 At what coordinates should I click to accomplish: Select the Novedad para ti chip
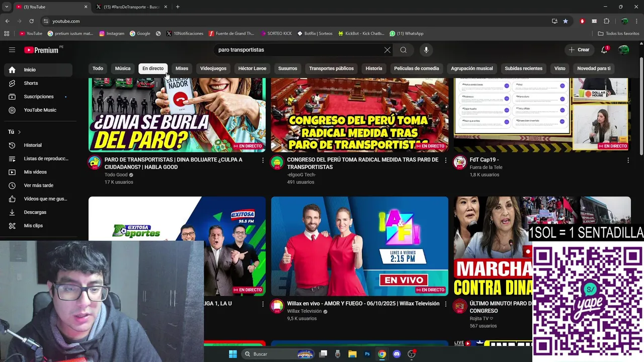coord(594,68)
